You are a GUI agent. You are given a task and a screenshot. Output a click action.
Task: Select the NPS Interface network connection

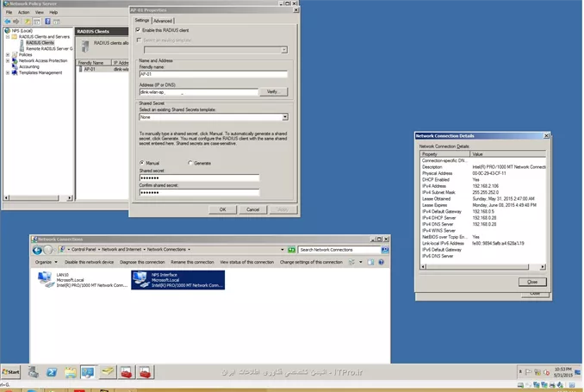click(178, 280)
